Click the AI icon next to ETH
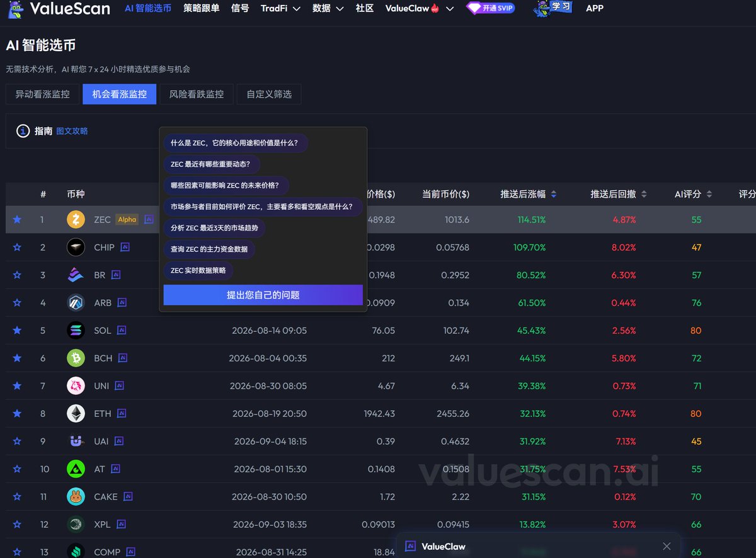Viewport: 756px width, 558px height. pyautogui.click(x=122, y=414)
